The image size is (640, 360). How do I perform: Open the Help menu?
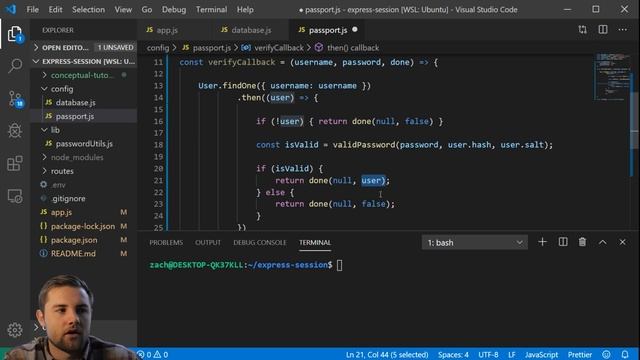pos(245,9)
